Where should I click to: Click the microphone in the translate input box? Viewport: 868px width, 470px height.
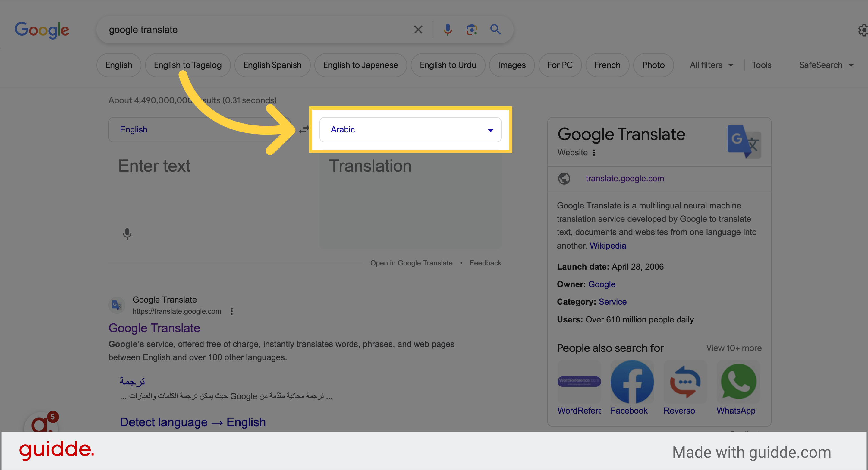point(127,234)
